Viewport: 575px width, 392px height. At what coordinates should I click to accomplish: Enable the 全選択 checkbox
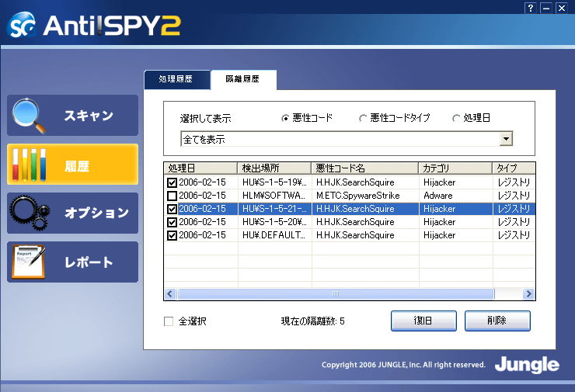[169, 321]
